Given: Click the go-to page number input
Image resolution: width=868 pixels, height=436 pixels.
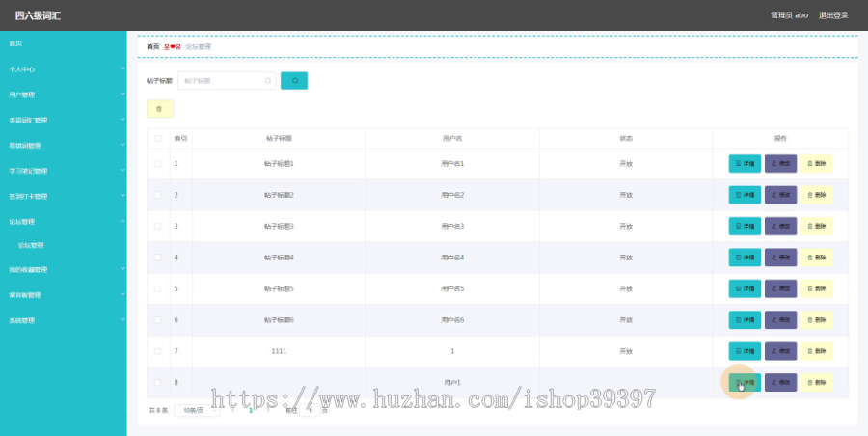Looking at the screenshot, I should [x=310, y=411].
